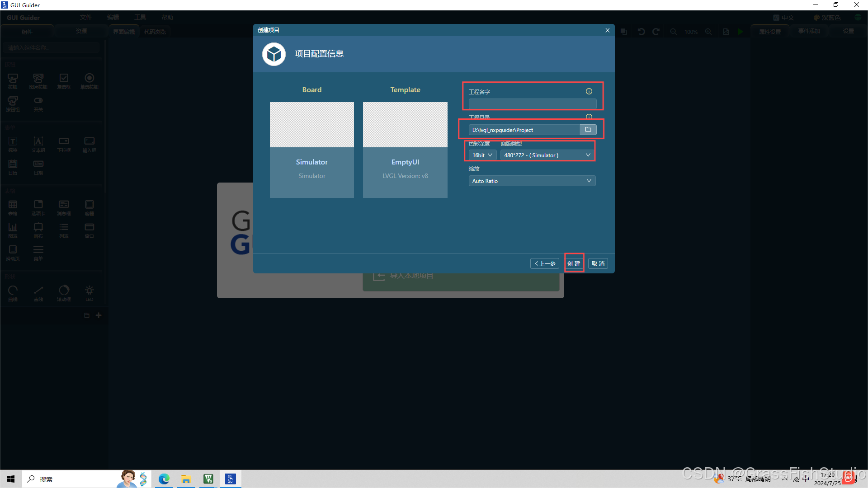Click the folder browse icon for project directory
Screen dimensions: 868x488
[x=588, y=130]
